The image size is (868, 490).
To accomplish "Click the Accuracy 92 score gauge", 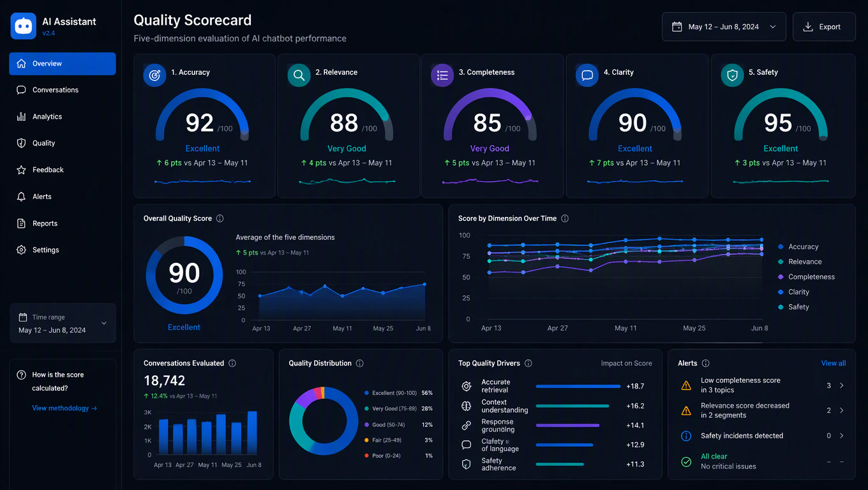I will click(202, 114).
